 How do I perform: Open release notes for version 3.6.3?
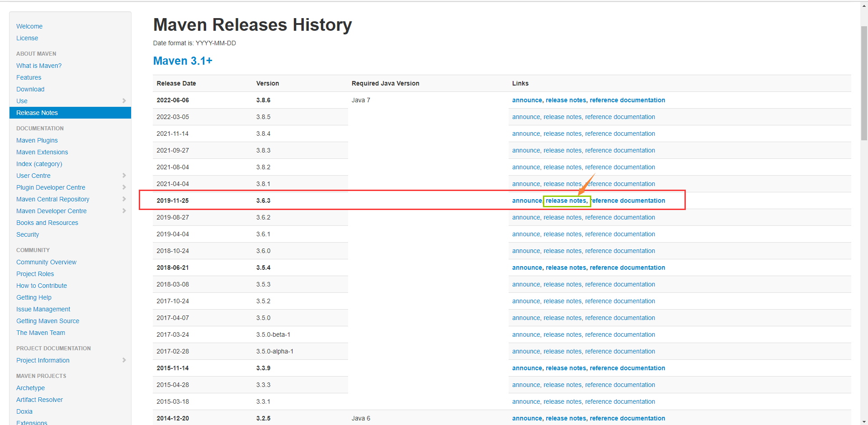tap(566, 201)
